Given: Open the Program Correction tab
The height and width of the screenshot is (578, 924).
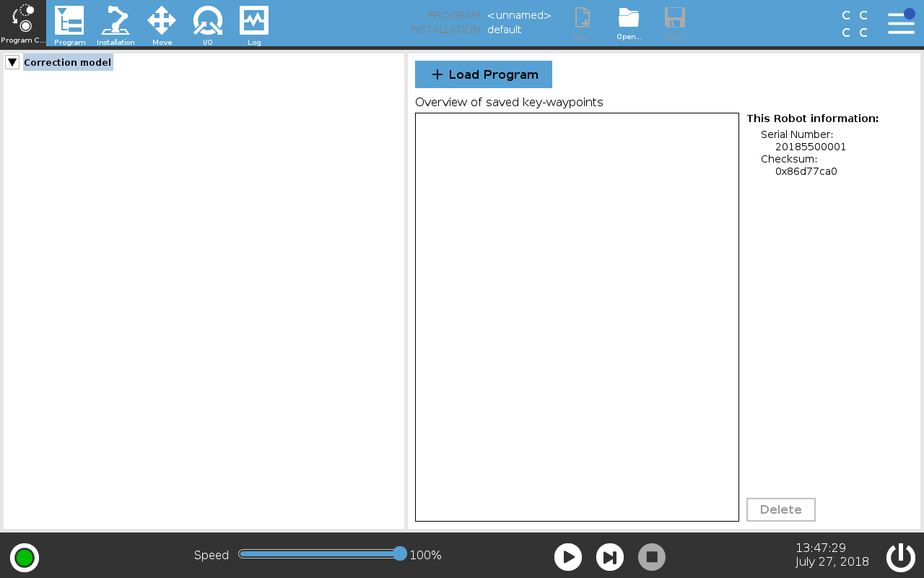Looking at the screenshot, I should pos(23,23).
